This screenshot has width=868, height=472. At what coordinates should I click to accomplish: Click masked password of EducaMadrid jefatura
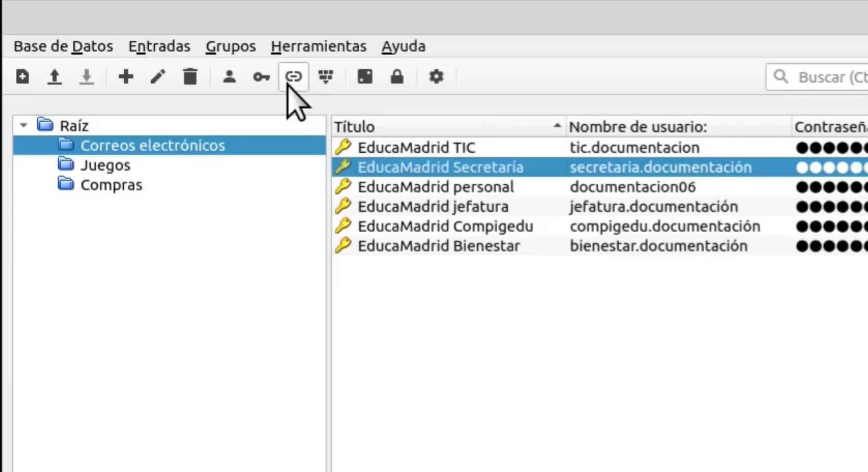click(x=832, y=207)
